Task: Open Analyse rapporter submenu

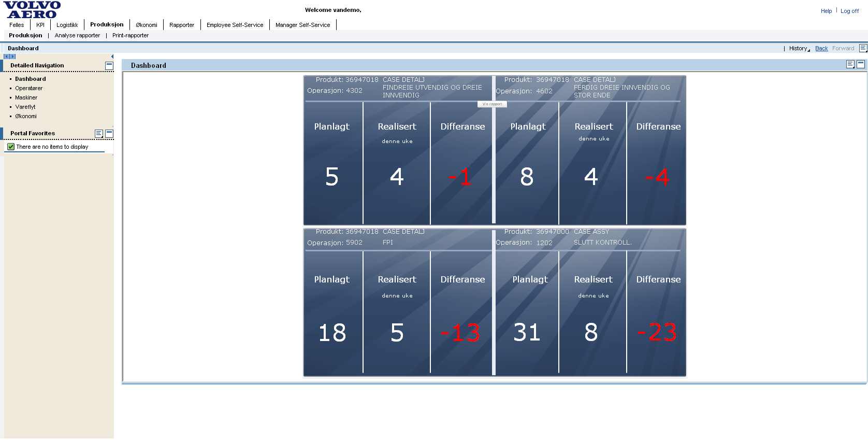Action: point(77,36)
